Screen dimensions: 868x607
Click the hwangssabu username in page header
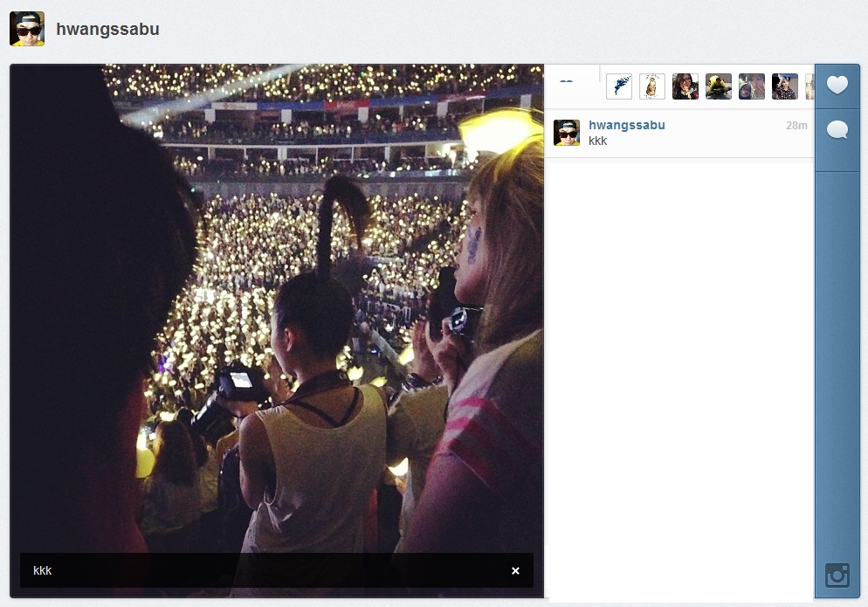pos(107,29)
